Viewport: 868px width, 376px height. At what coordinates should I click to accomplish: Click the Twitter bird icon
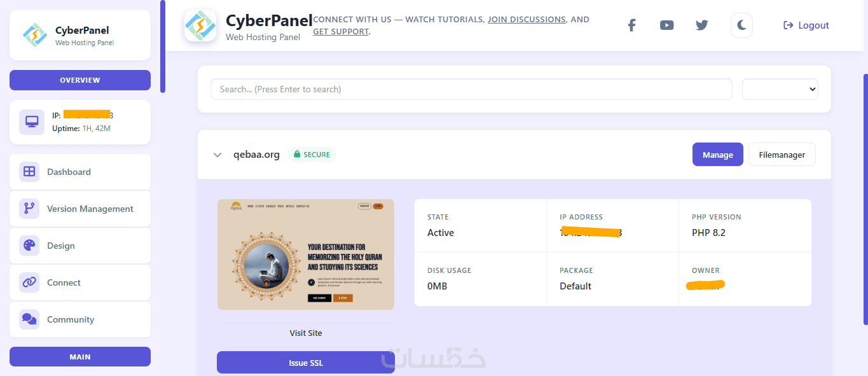(x=701, y=25)
